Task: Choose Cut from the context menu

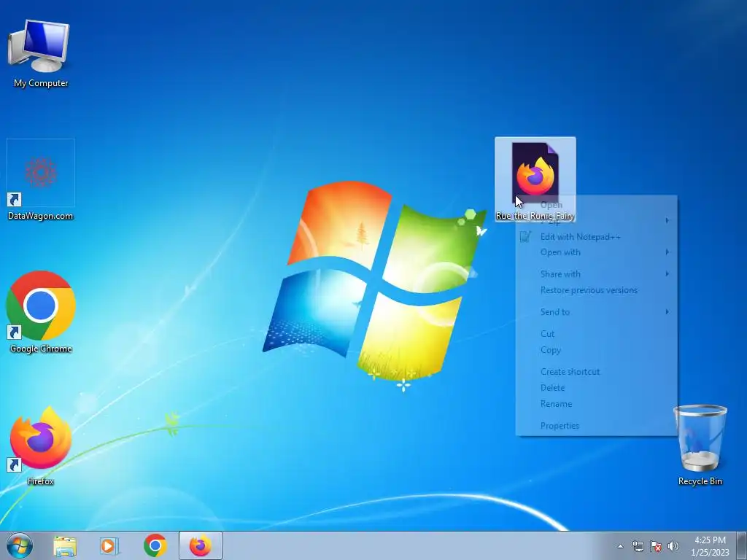Action: point(597,334)
